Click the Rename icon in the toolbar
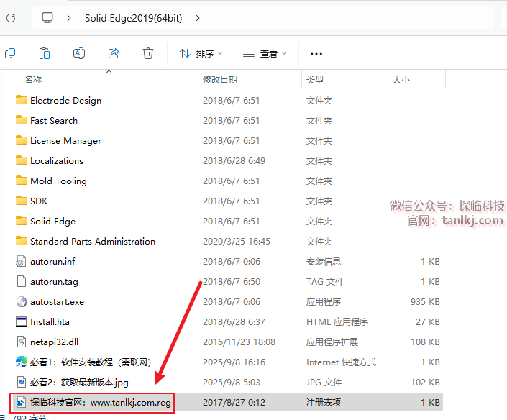Viewport: 507px width, 420px height. tap(79, 53)
